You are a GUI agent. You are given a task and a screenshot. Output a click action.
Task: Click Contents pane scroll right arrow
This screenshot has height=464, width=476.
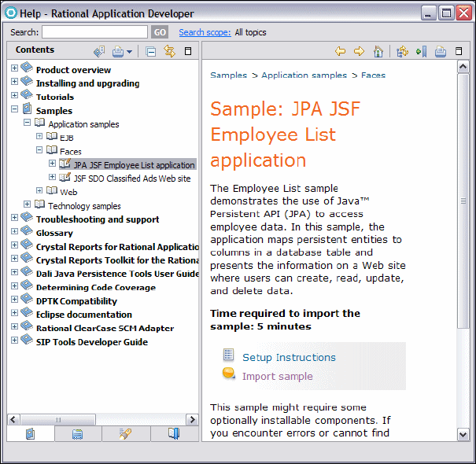coord(192,419)
